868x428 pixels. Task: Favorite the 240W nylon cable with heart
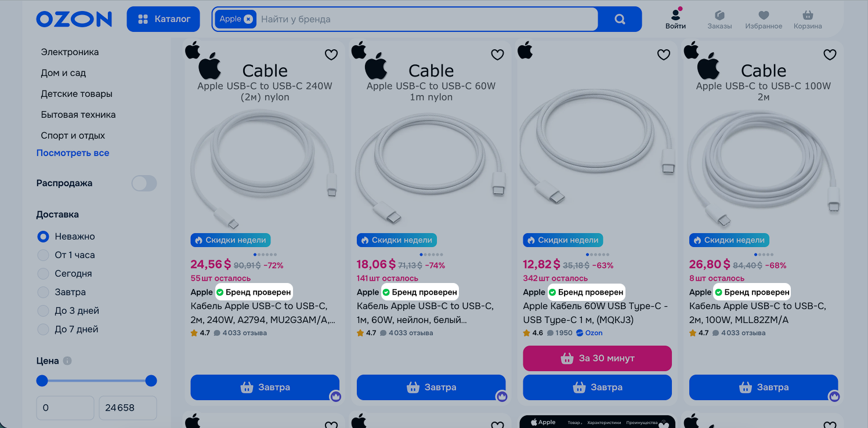pos(331,55)
